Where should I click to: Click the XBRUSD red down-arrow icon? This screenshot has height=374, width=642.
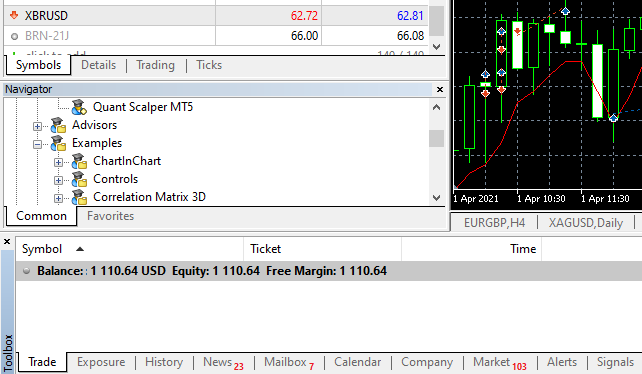pyautogui.click(x=14, y=16)
